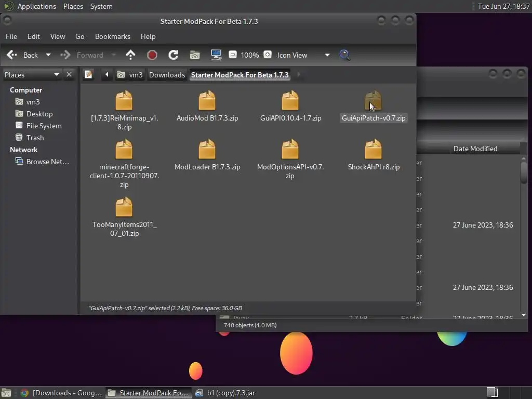Image resolution: width=532 pixels, height=399 pixels.
Task: Select the ModLoader B1.7.3.zip archive
Action: click(207, 149)
